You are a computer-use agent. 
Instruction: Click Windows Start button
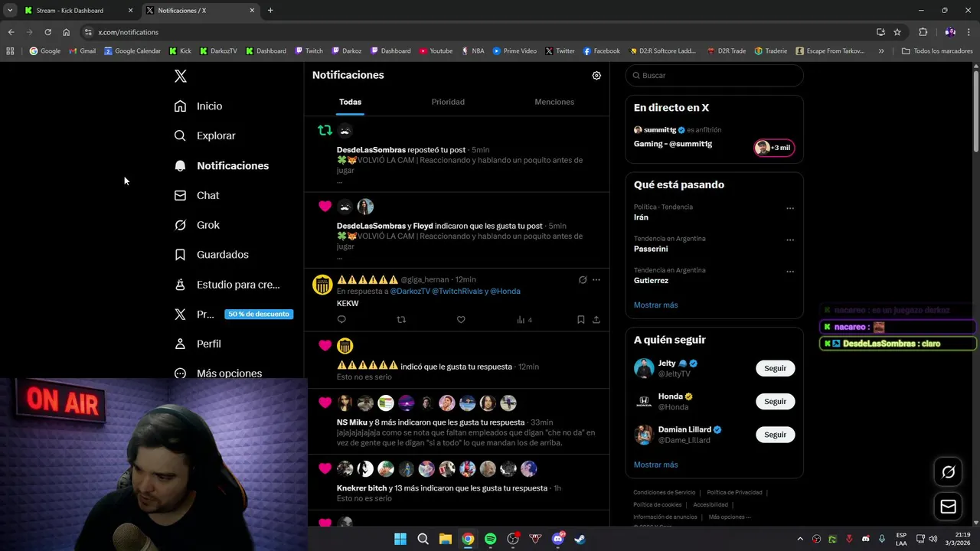click(x=400, y=539)
